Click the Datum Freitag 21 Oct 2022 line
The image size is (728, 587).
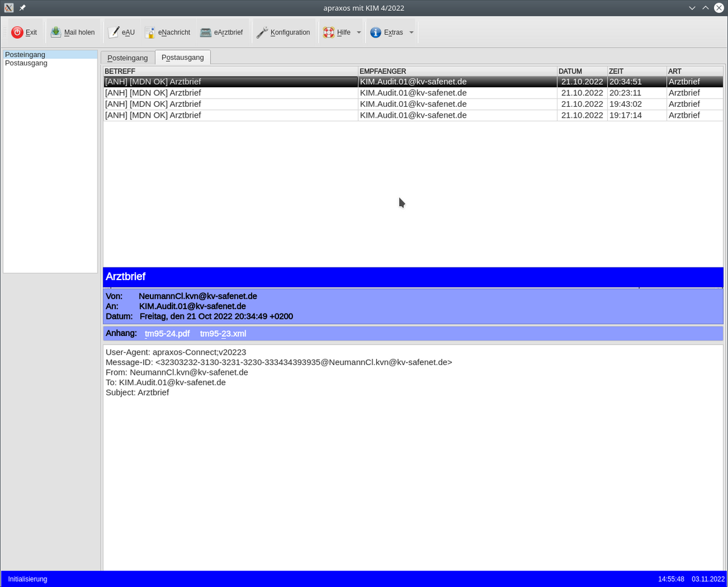(x=200, y=317)
